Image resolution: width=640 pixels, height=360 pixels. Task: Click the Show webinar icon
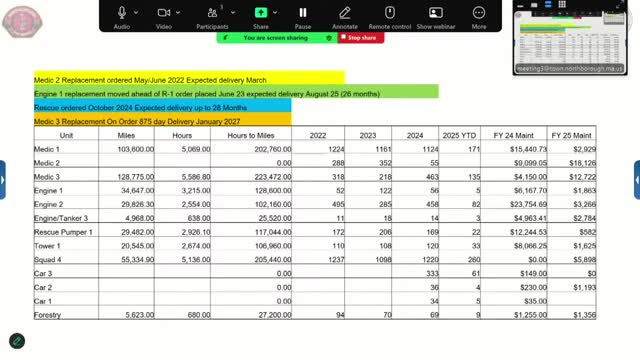436,13
